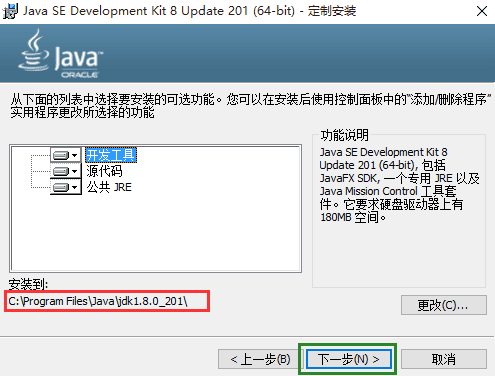Click the Java Oracle logo in banner
Image resolution: width=495 pixels, height=376 pixels.
(61, 54)
